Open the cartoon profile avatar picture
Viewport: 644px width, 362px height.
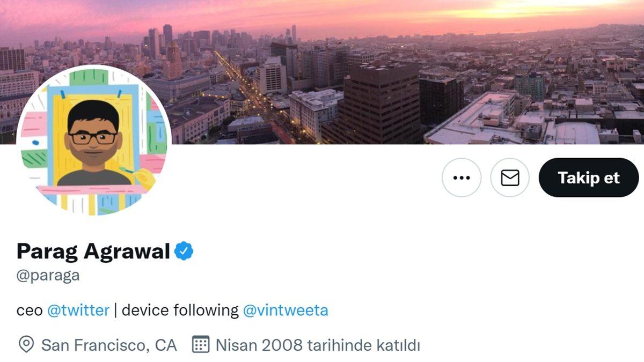pos(94,141)
